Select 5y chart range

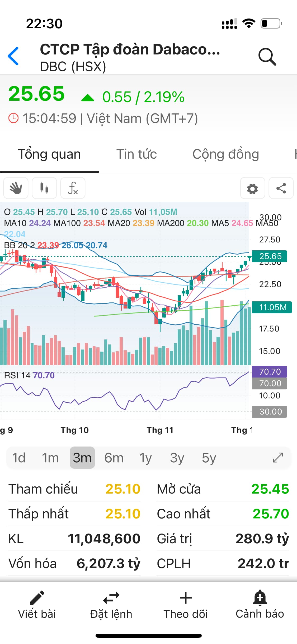coord(209,458)
